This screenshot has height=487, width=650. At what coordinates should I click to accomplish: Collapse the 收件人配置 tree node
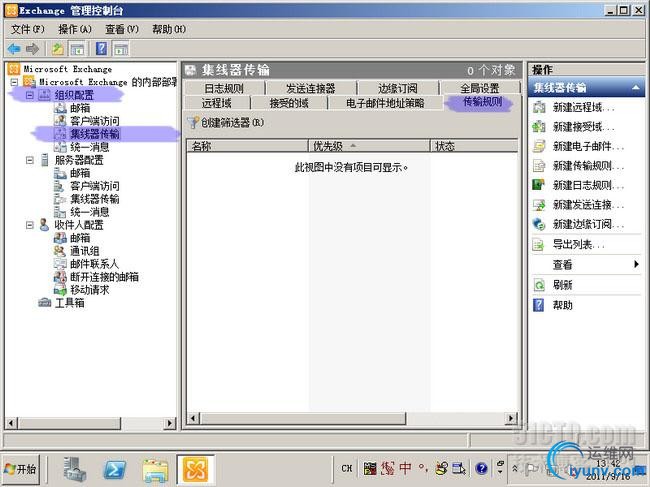(x=30, y=225)
